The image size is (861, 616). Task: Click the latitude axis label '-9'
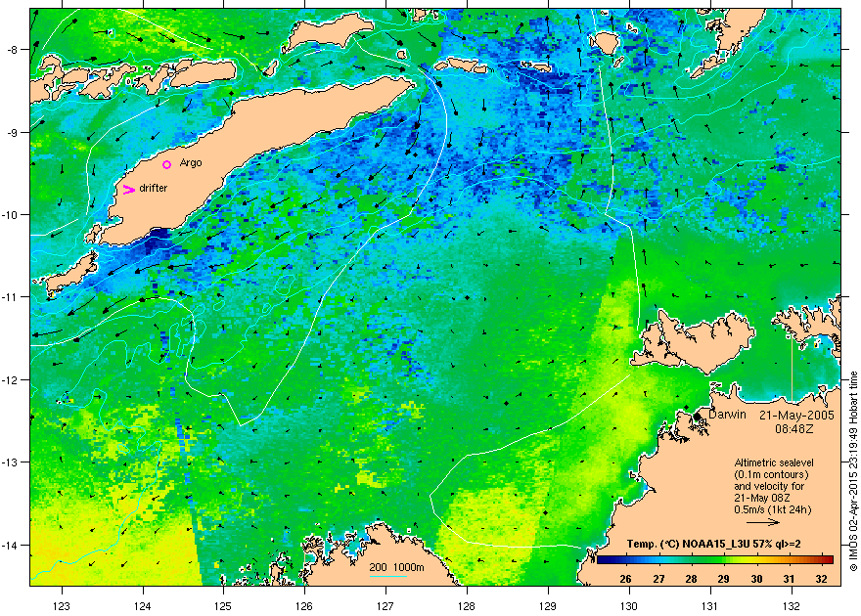coord(13,132)
